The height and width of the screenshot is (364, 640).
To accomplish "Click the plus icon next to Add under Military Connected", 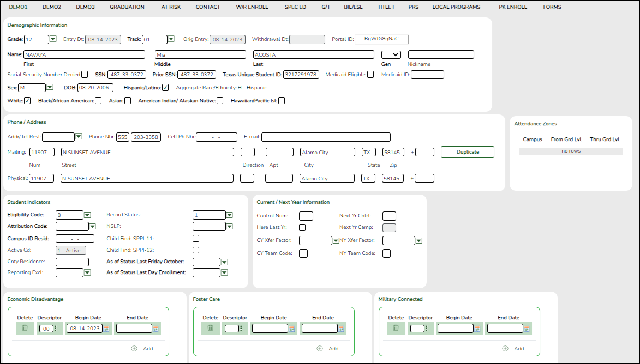I will point(505,348).
